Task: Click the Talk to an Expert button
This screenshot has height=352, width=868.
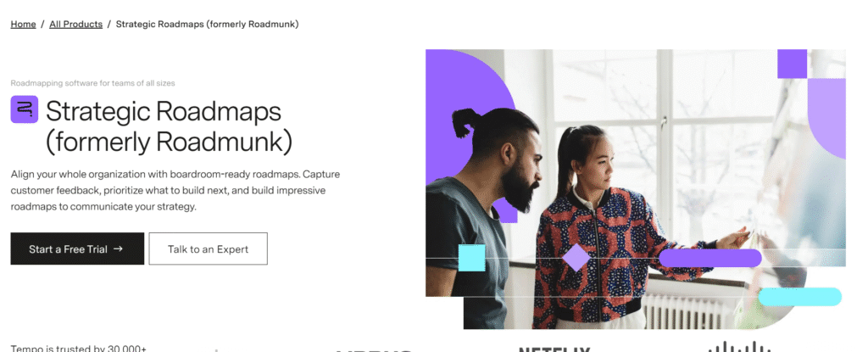Action: (x=209, y=249)
